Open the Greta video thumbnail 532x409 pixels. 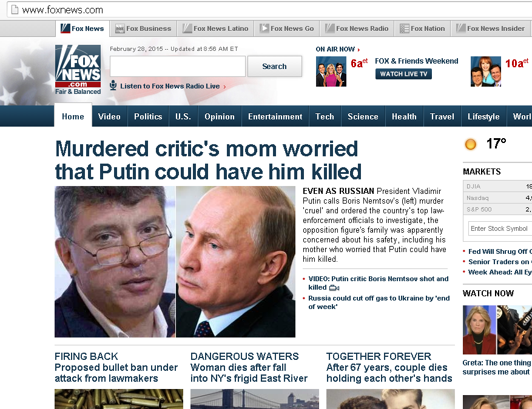pyautogui.click(x=497, y=330)
